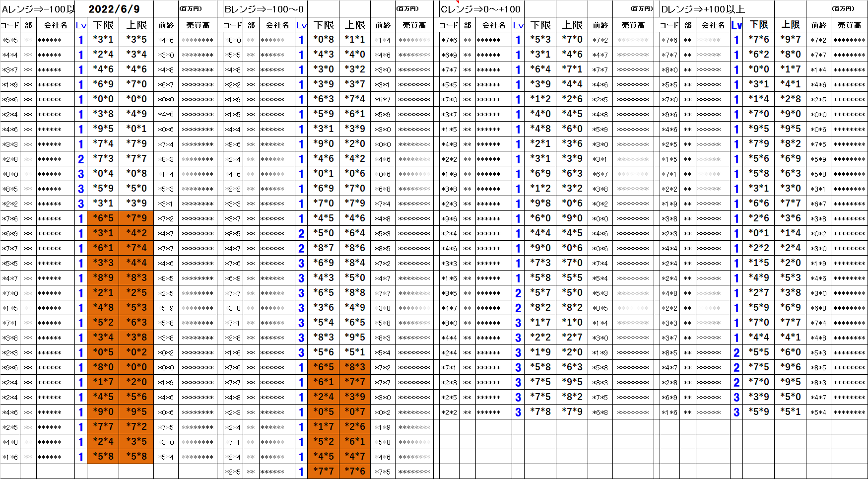Click orange Aレンジ 下限 cell *6*5
Image resolution: width=868 pixels, height=479 pixels.
(x=103, y=218)
